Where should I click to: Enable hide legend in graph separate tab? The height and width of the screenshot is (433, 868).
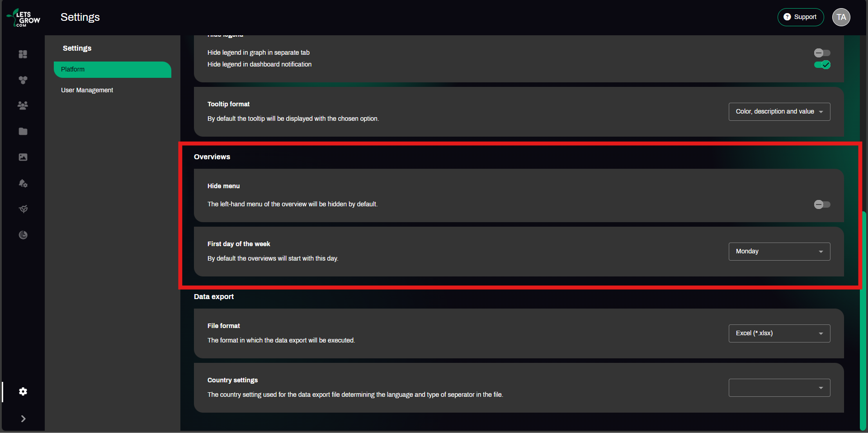point(822,53)
